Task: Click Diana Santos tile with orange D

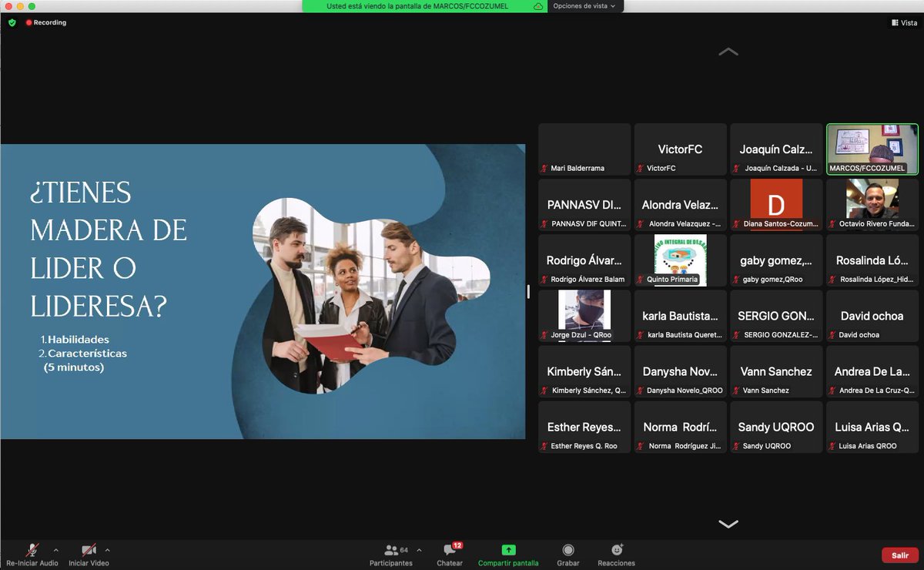Action: (x=776, y=205)
